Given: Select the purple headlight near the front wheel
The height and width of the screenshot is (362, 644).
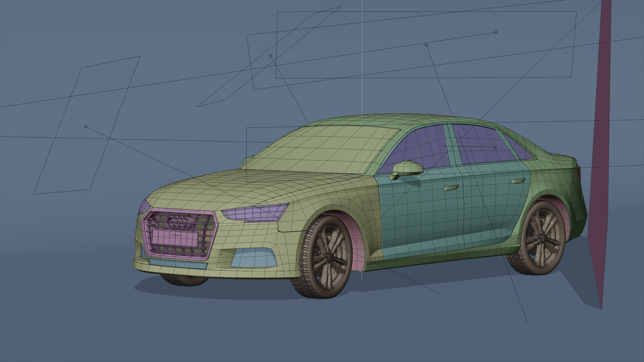Looking at the screenshot, I should click(256, 212).
